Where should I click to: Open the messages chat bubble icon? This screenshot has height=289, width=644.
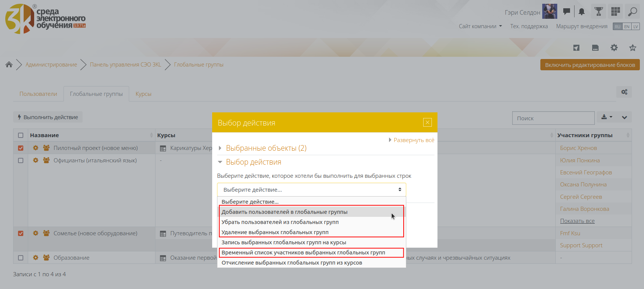[566, 12]
